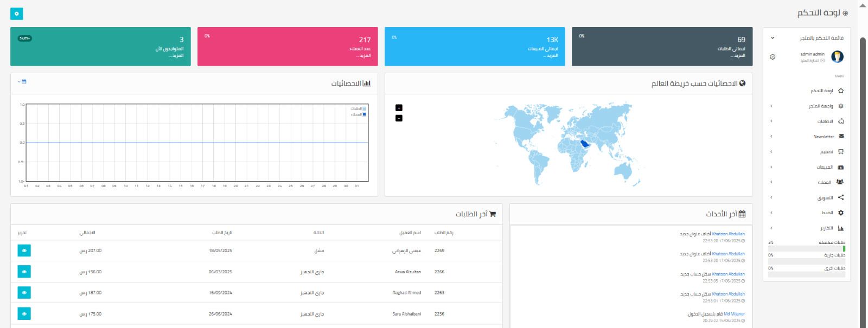Zoom out on the world map
This screenshot has width=868, height=328.
(x=399, y=118)
